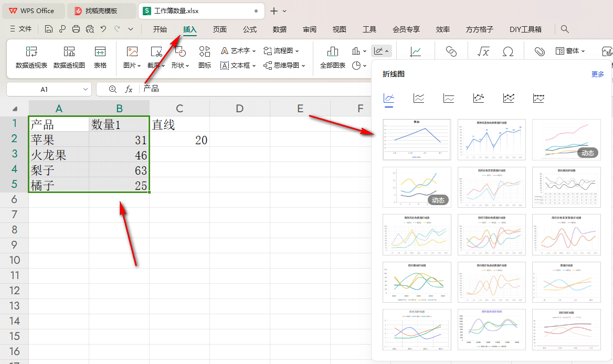
Task: Click the Undo arrow icon
Action: coord(103,29)
